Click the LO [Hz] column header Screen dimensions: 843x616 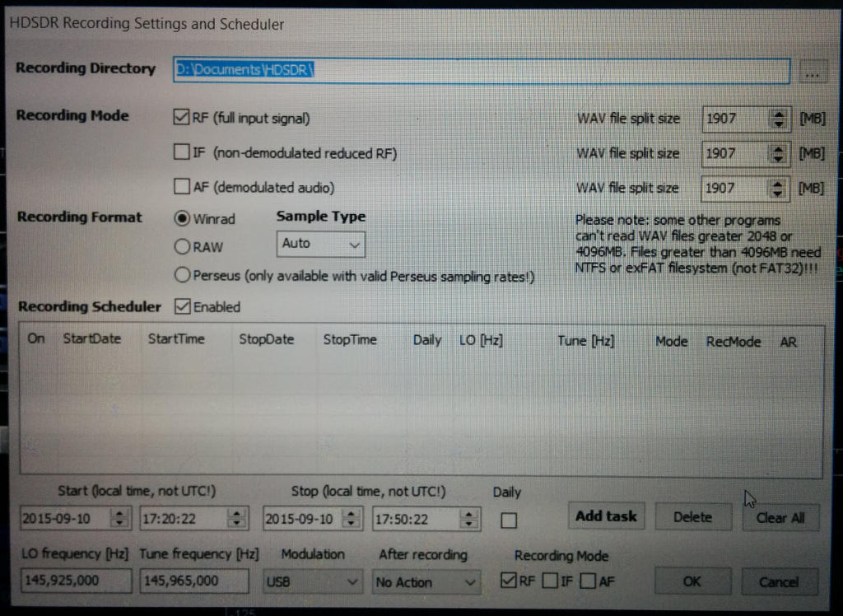pyautogui.click(x=481, y=341)
